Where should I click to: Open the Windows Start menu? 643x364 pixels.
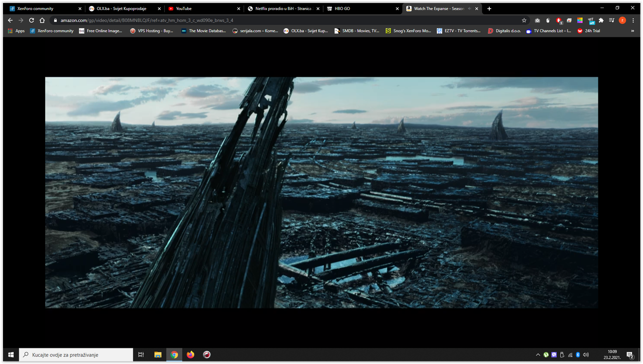pyautogui.click(x=11, y=354)
